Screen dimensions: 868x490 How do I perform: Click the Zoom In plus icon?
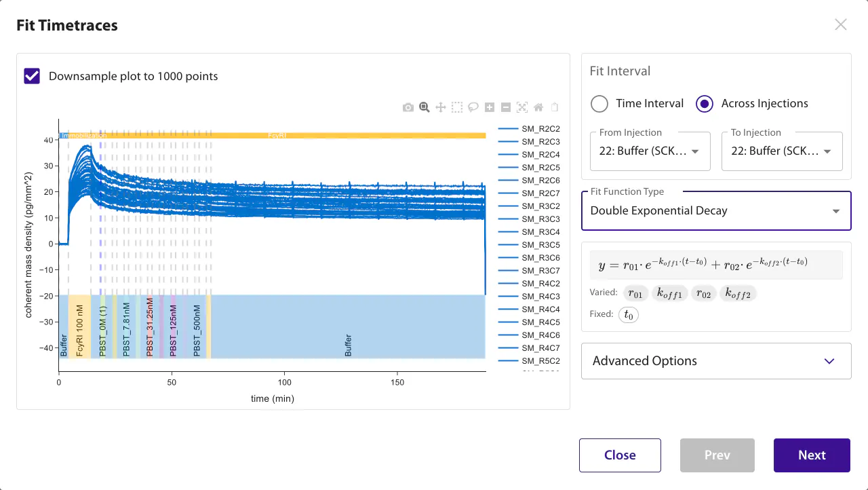click(x=490, y=107)
